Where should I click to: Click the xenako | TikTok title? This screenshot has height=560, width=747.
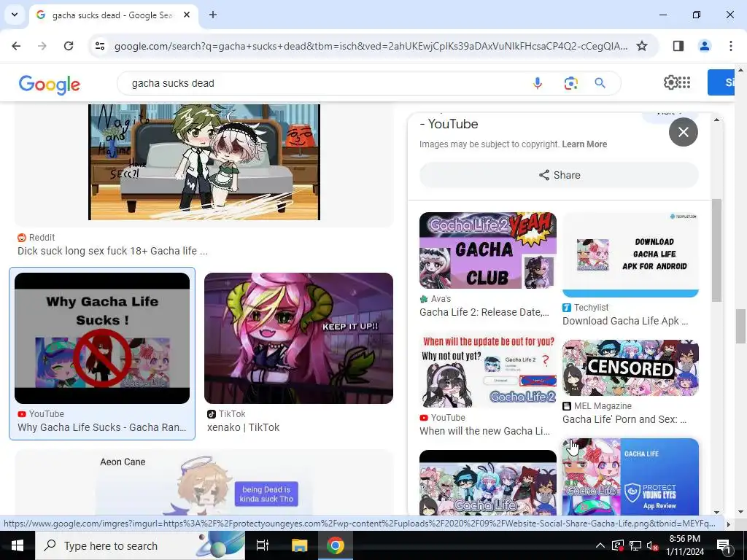point(243,427)
